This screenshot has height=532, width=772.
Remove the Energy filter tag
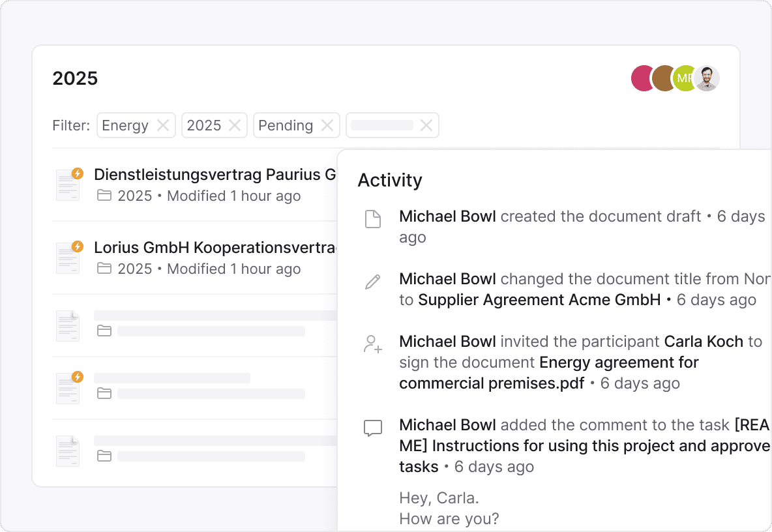pyautogui.click(x=163, y=126)
